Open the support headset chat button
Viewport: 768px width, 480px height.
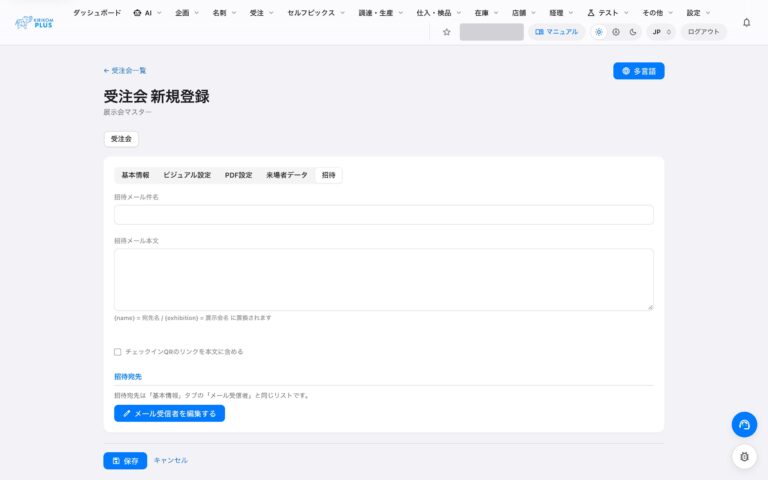click(x=744, y=424)
